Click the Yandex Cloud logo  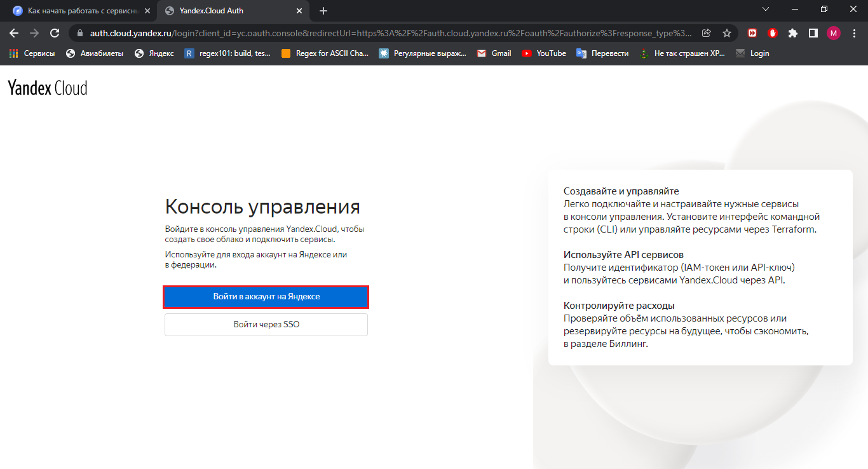coord(48,88)
